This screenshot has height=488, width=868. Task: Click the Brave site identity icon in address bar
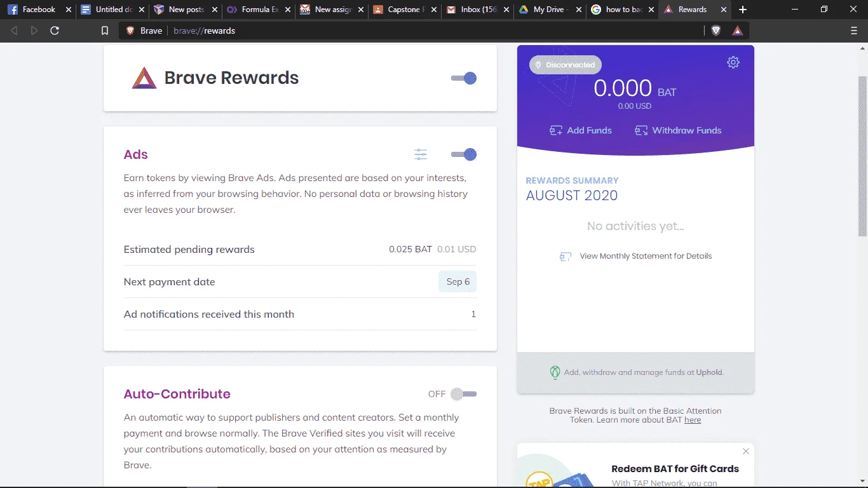pyautogui.click(x=130, y=30)
